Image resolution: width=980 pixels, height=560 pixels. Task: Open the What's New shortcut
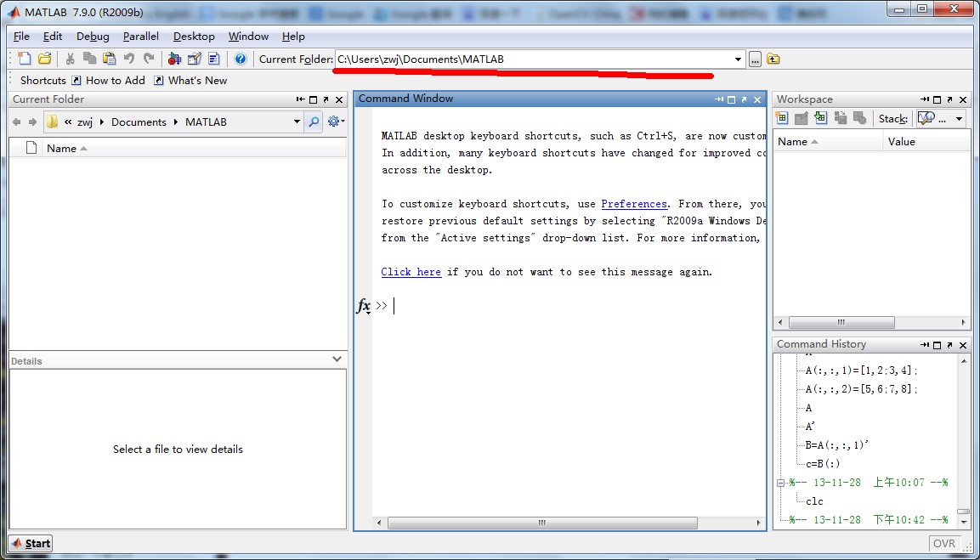click(x=190, y=81)
